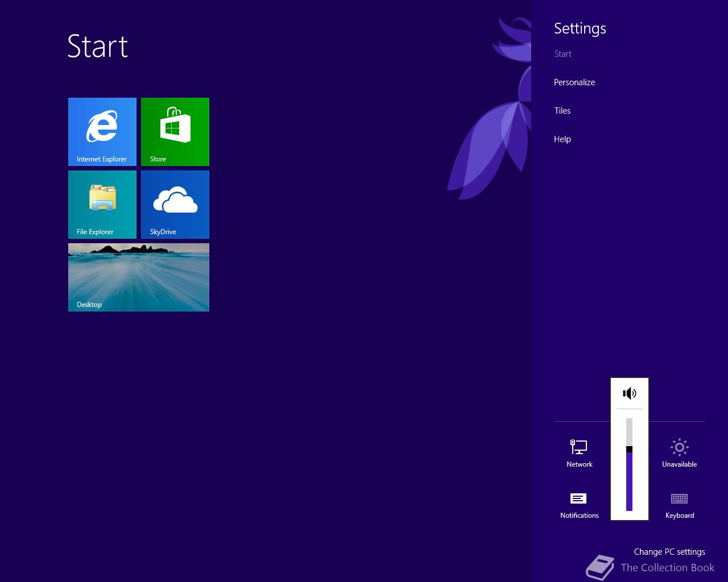Open the Desktop tile
This screenshot has width=728, height=582.
coord(139,277)
